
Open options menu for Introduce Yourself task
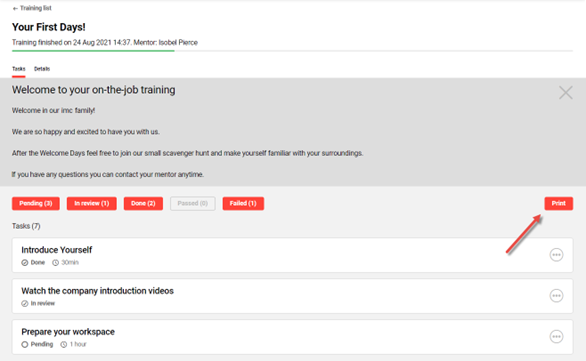coord(556,255)
